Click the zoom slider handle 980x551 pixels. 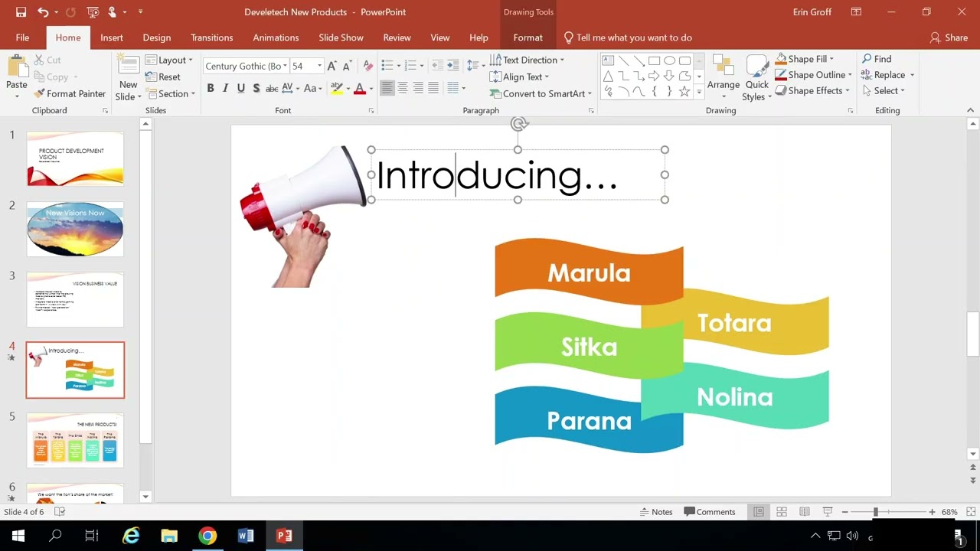tap(875, 511)
